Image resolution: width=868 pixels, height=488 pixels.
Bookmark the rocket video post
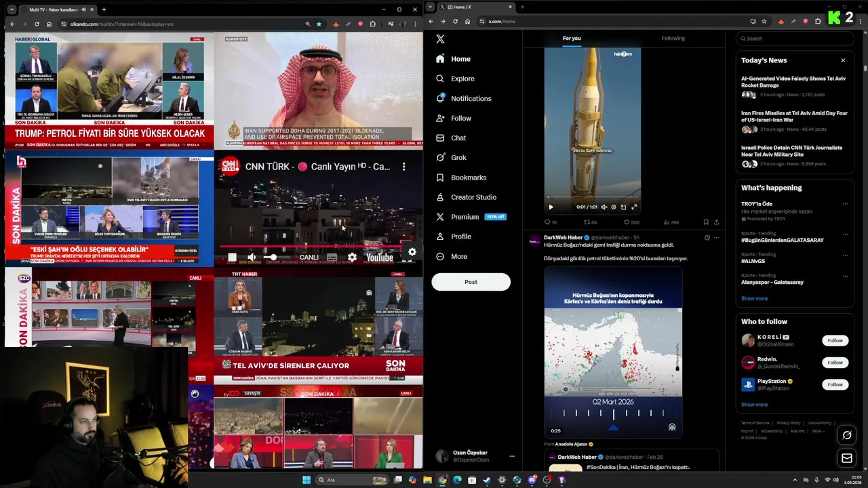[706, 222]
